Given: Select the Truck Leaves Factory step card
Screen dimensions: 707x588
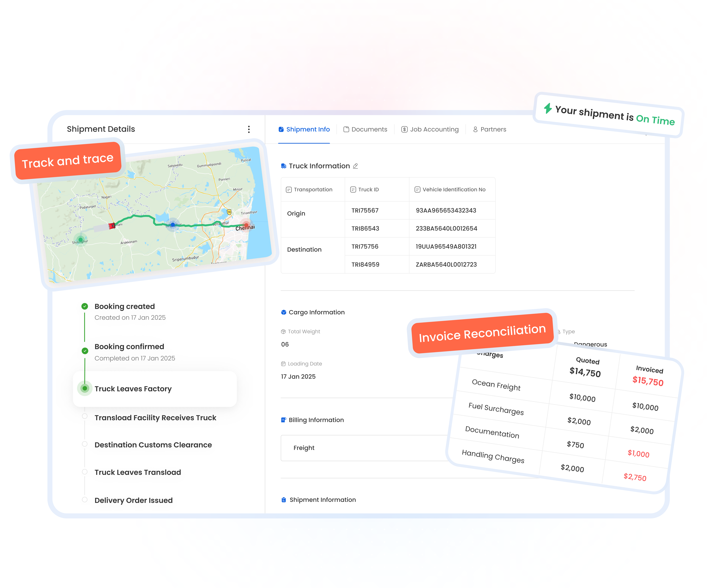Looking at the screenshot, I should coord(155,389).
